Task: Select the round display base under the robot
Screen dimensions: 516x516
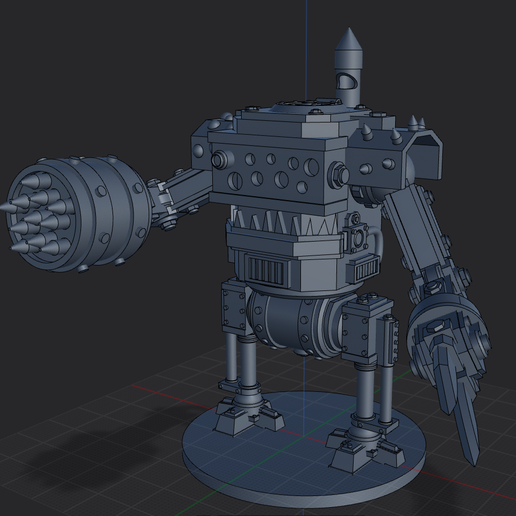Action: point(304,450)
